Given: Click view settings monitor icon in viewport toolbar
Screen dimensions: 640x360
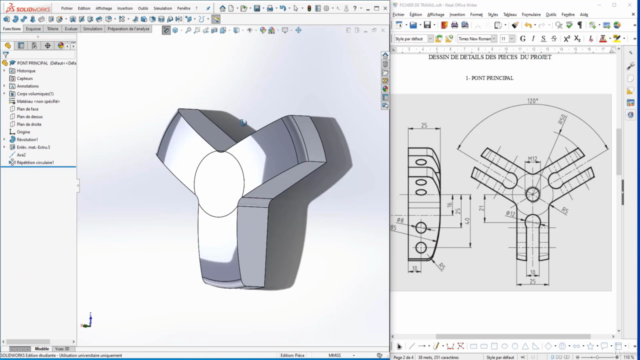Looking at the screenshot, I should click(285, 31).
